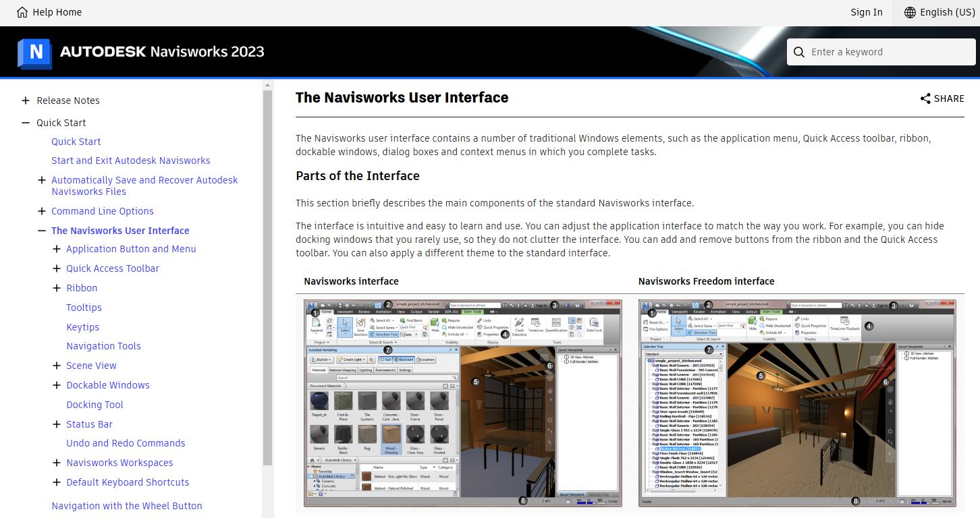Click the Navisworks interface caption

pos(351,281)
